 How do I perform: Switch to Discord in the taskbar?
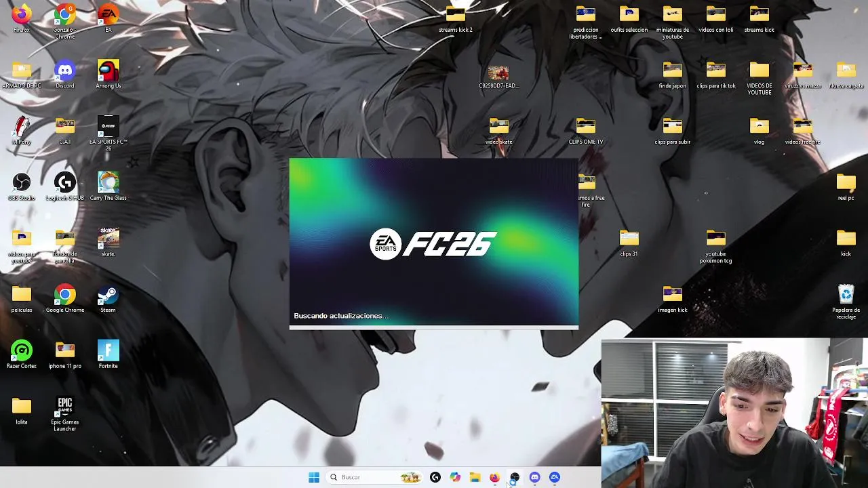click(x=535, y=477)
